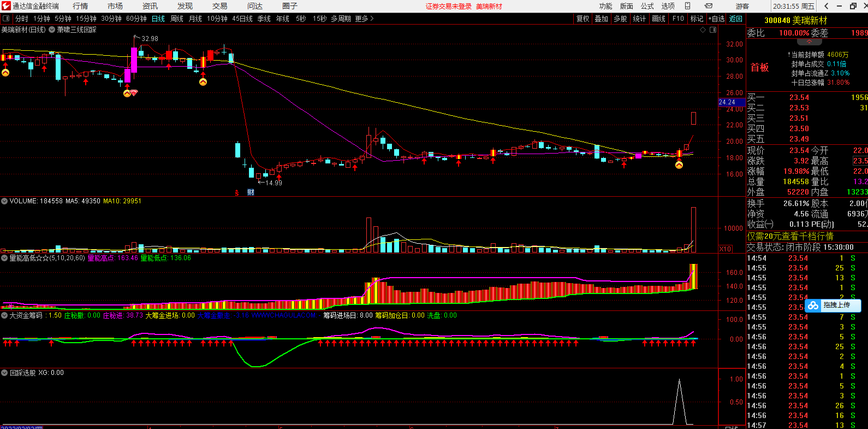Click the 画线 draw line button

659,19
